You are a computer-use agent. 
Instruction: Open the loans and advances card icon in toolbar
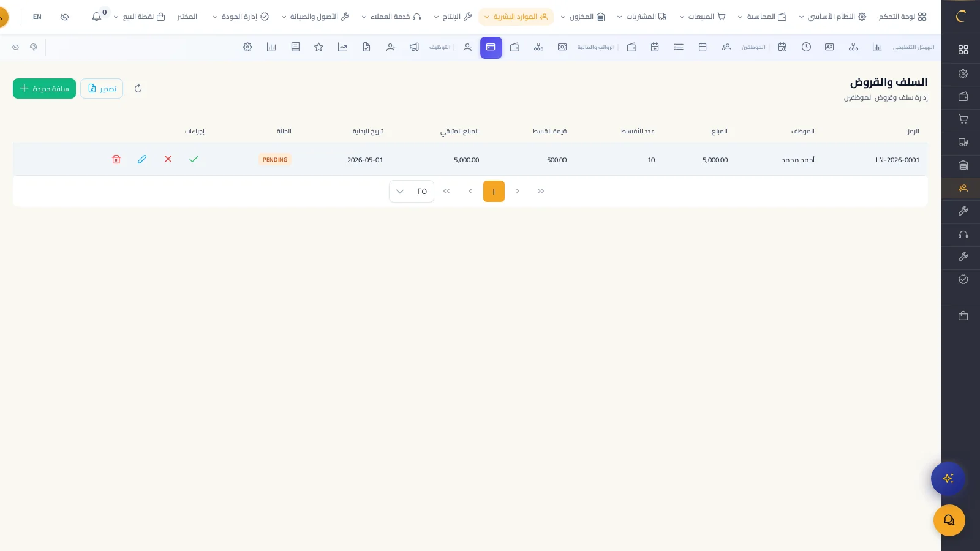coord(491,47)
